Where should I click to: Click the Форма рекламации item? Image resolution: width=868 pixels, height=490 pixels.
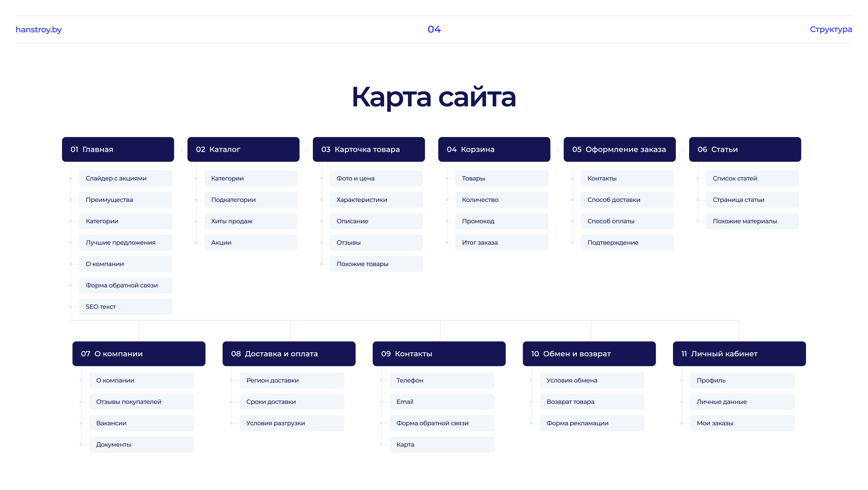[x=592, y=423]
